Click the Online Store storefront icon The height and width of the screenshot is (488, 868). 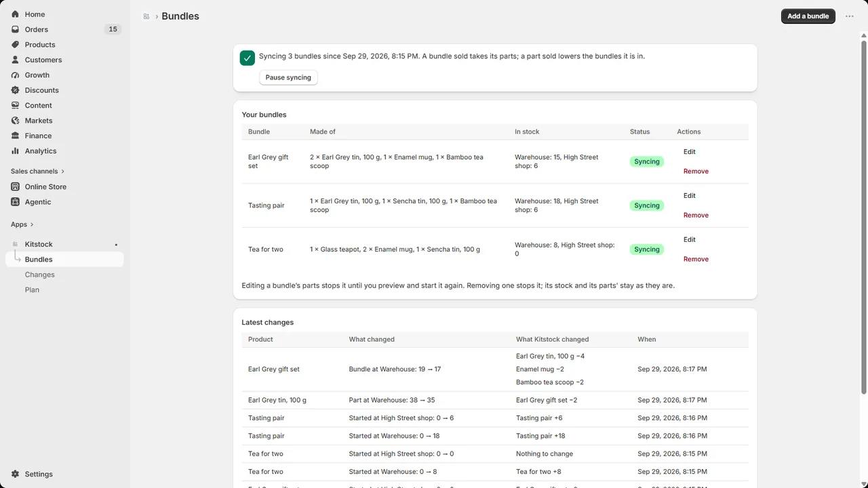click(15, 186)
